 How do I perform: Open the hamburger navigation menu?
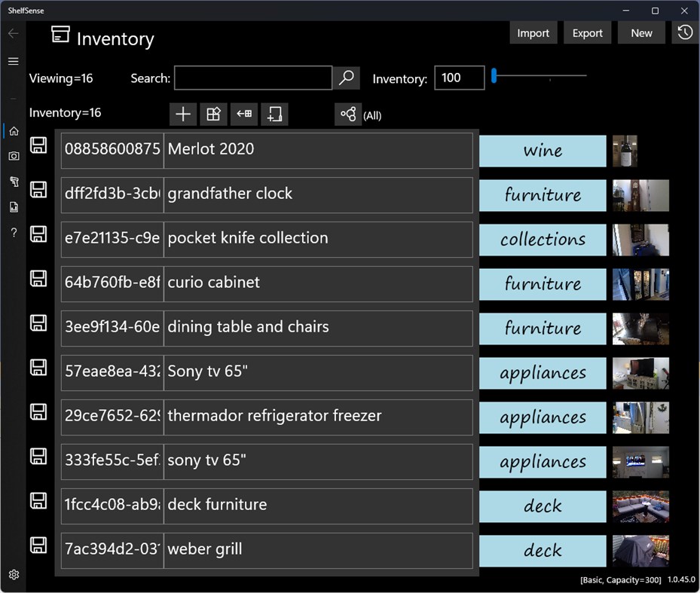click(x=14, y=61)
